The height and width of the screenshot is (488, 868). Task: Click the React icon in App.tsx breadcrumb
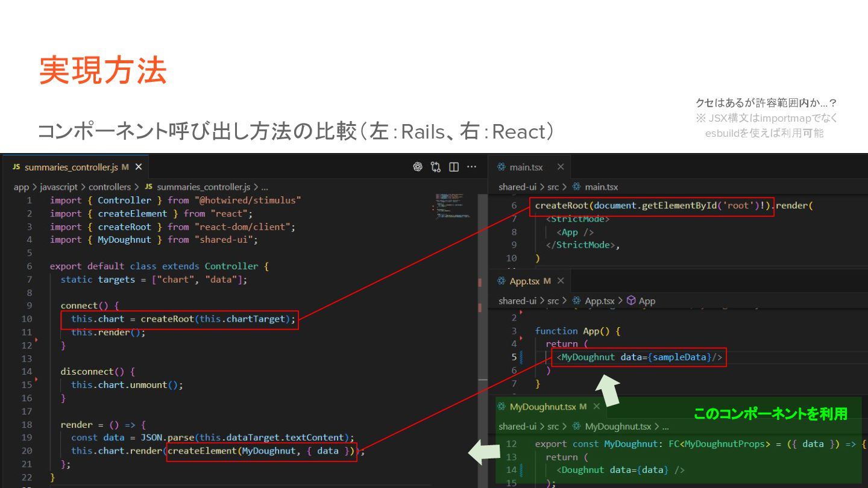(x=577, y=301)
